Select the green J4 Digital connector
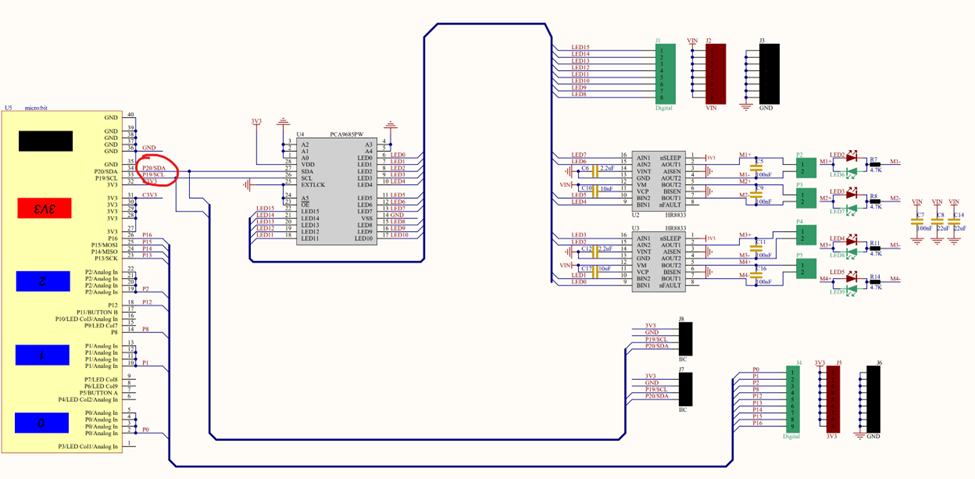Viewport: 975px width, 479px height. [793, 397]
